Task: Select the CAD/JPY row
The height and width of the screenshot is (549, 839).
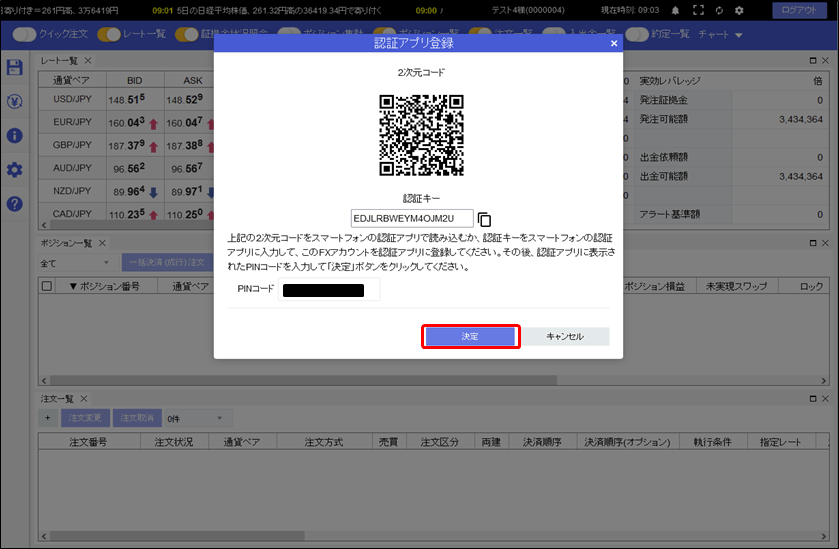Action: (126, 214)
